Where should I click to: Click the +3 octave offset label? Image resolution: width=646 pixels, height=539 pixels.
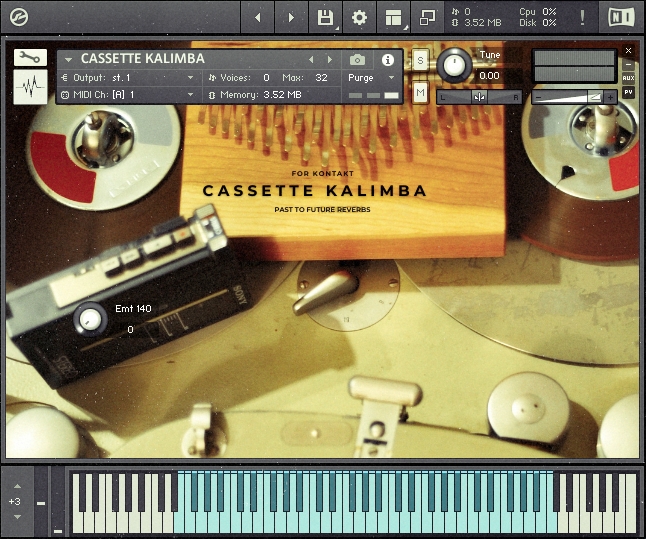coord(14,502)
